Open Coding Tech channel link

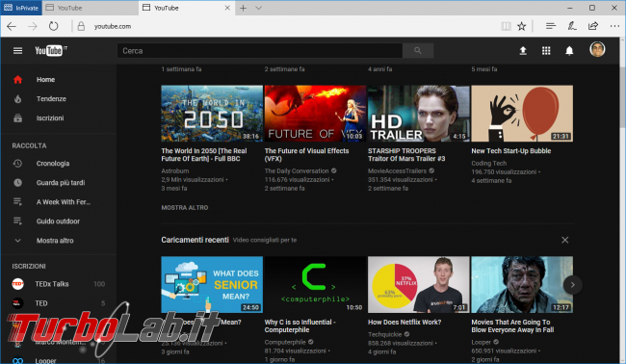pyautogui.click(x=488, y=164)
